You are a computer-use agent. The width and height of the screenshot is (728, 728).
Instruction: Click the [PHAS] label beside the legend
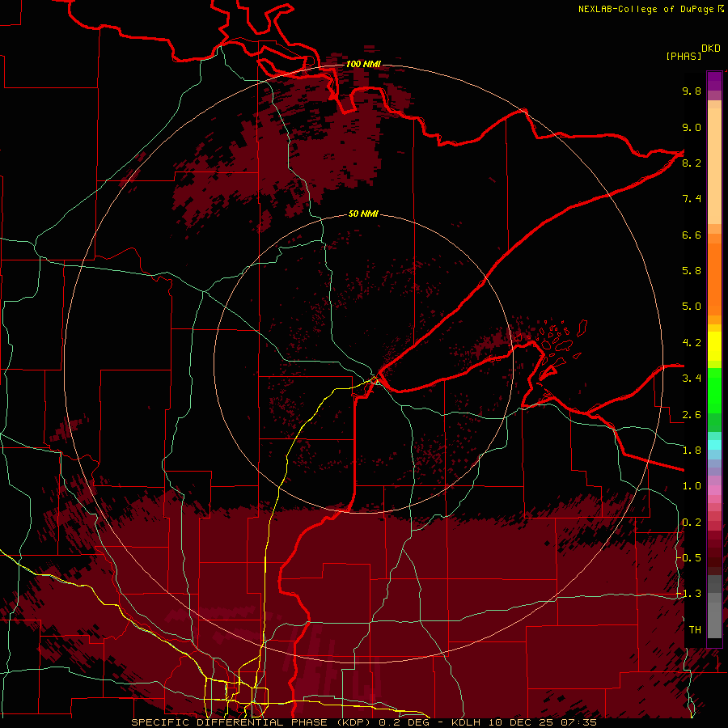684,56
